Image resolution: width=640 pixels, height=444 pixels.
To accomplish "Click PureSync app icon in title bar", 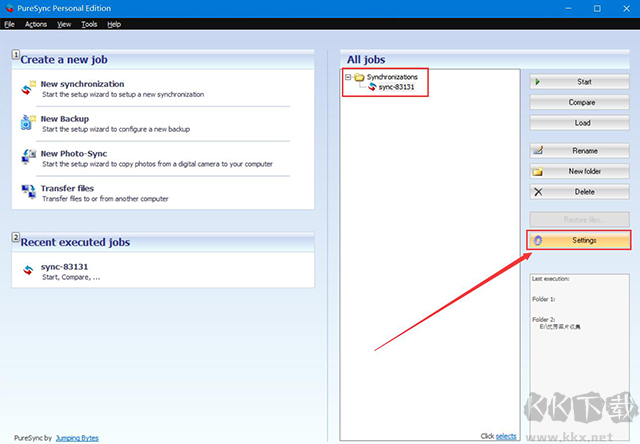I will coord(9,8).
